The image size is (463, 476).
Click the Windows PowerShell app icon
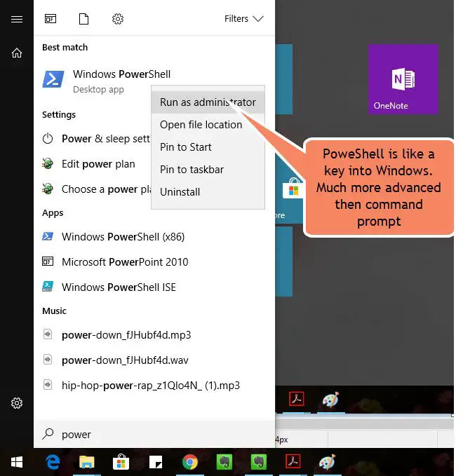53,79
